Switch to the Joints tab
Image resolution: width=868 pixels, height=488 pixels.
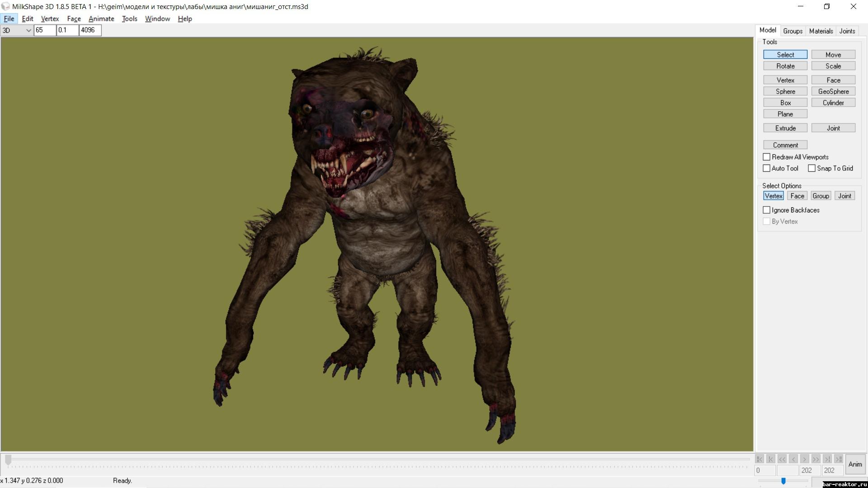click(x=847, y=31)
